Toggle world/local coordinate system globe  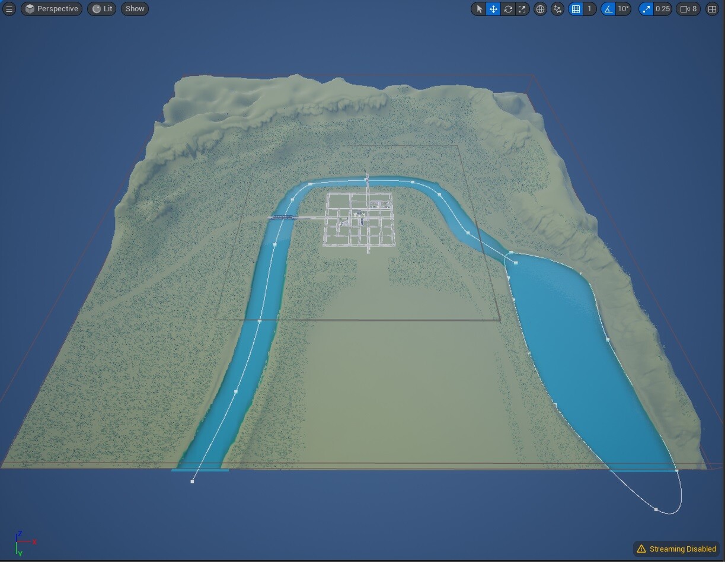tap(540, 9)
